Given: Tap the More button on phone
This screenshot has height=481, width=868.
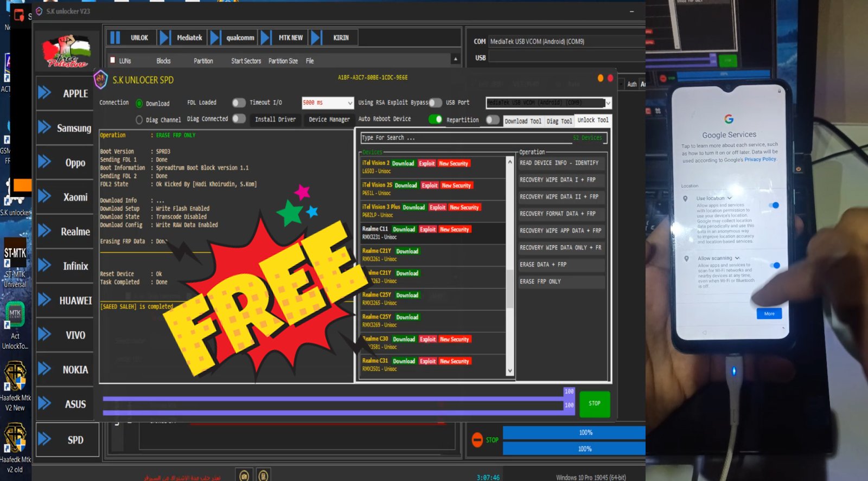Looking at the screenshot, I should [769, 313].
